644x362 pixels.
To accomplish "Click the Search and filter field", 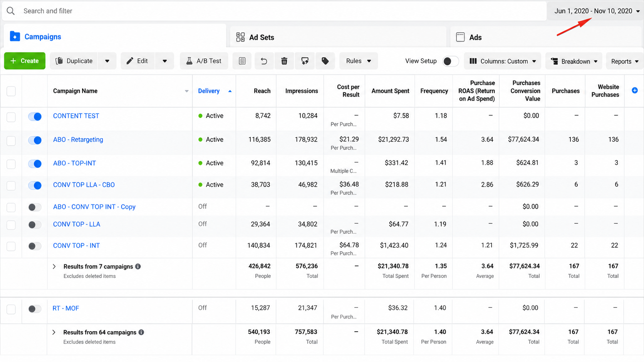I will coord(274,11).
